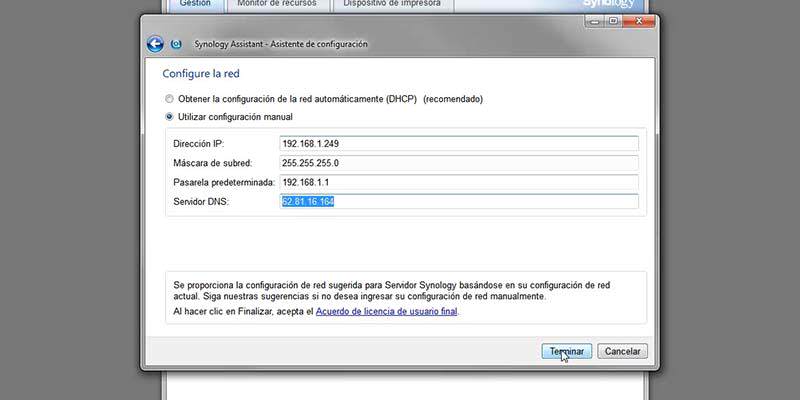The width and height of the screenshot is (800, 400).
Task: Click the Servidor DNS label
Action: [x=201, y=202]
